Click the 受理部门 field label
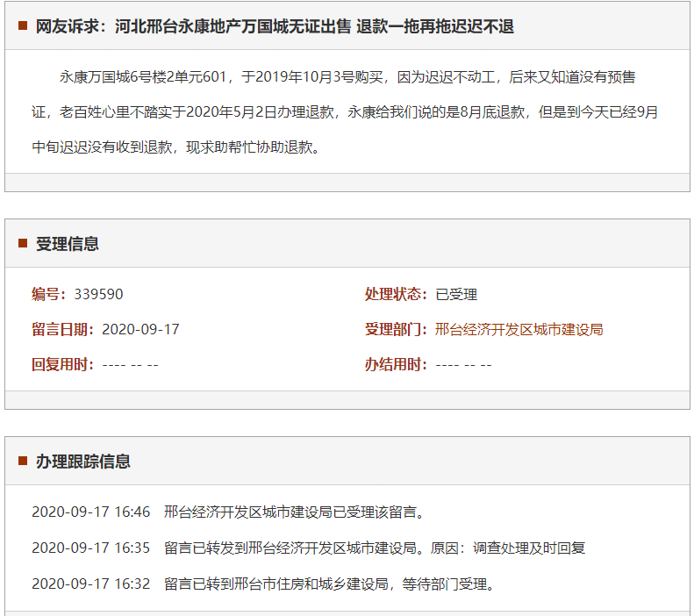The image size is (694, 616). click(396, 329)
